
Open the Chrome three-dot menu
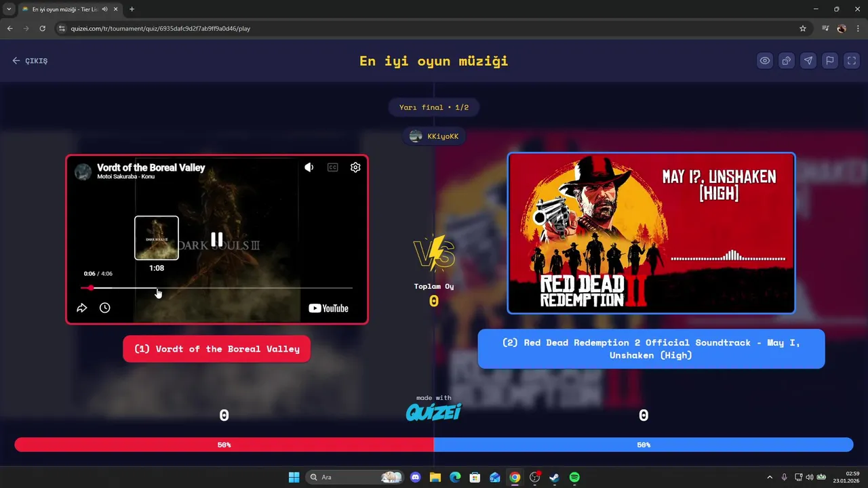point(858,28)
